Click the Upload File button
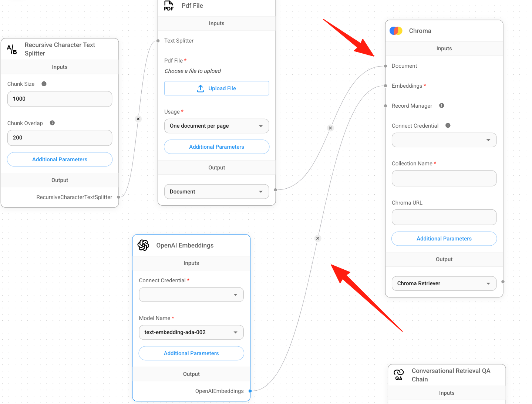The width and height of the screenshot is (532, 404). [216, 88]
